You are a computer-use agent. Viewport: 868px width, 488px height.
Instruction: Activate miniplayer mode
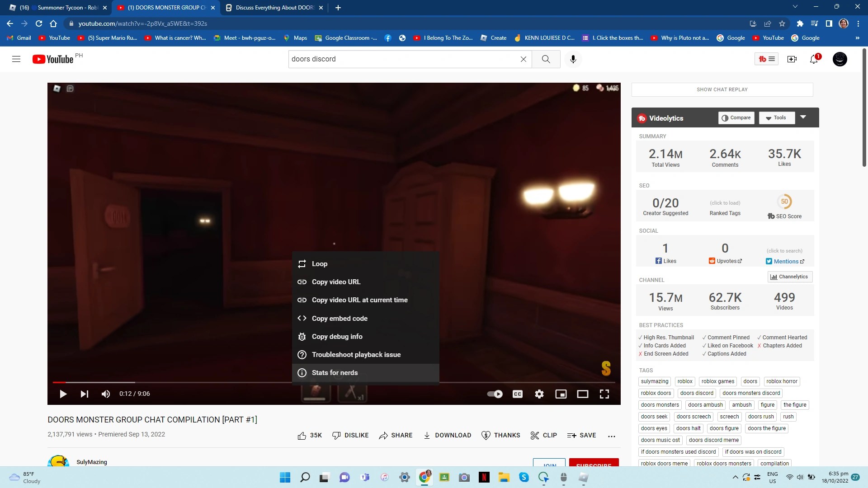click(x=561, y=394)
